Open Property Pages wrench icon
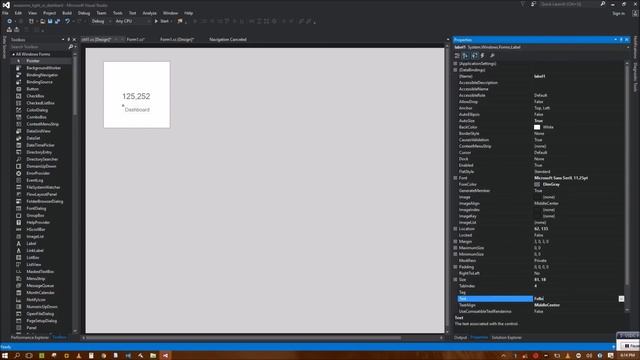This screenshot has height=360, width=640. (x=492, y=56)
